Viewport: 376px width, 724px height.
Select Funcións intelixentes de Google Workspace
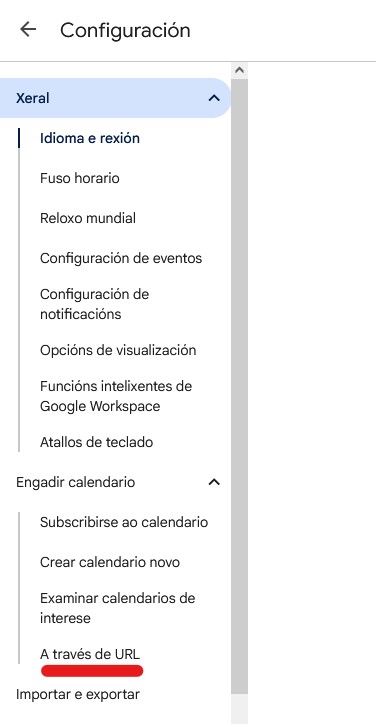tap(115, 396)
